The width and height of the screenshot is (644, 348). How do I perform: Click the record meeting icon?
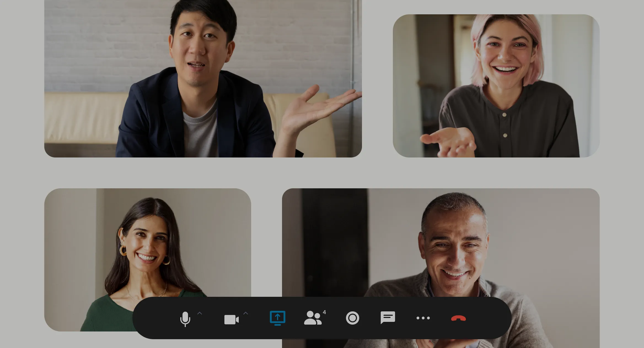coord(353,318)
